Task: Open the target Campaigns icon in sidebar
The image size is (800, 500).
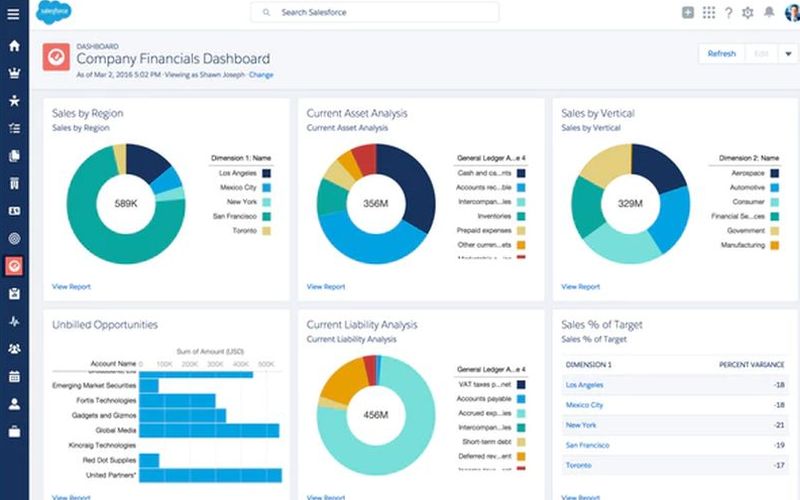Action: point(14,238)
